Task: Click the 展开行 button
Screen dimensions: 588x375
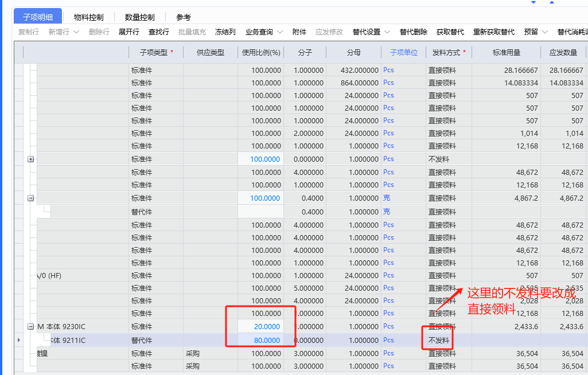Action: point(128,32)
